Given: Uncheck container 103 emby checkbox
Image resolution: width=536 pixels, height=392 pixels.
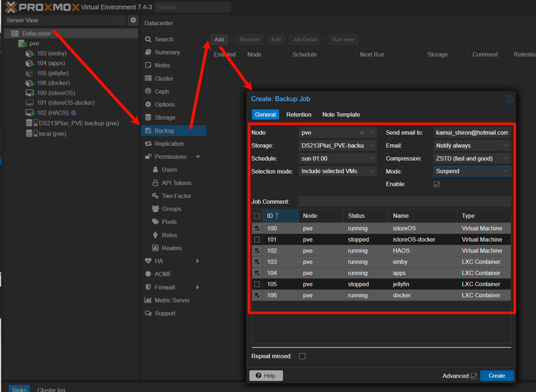Looking at the screenshot, I should 257,262.
